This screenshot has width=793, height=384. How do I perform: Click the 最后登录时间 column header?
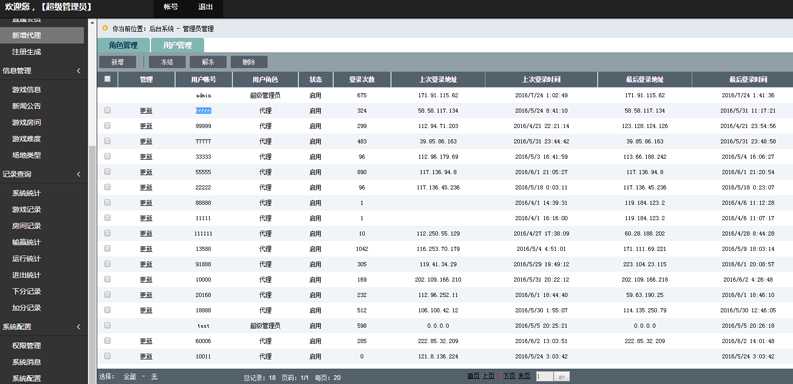tap(747, 79)
